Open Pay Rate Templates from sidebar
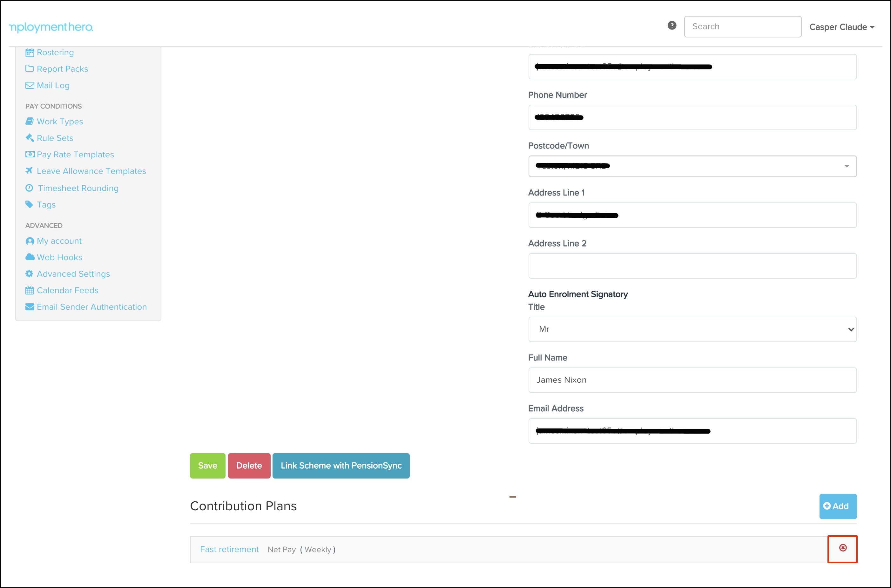Screen dimensions: 891x588 pyautogui.click(x=75, y=155)
